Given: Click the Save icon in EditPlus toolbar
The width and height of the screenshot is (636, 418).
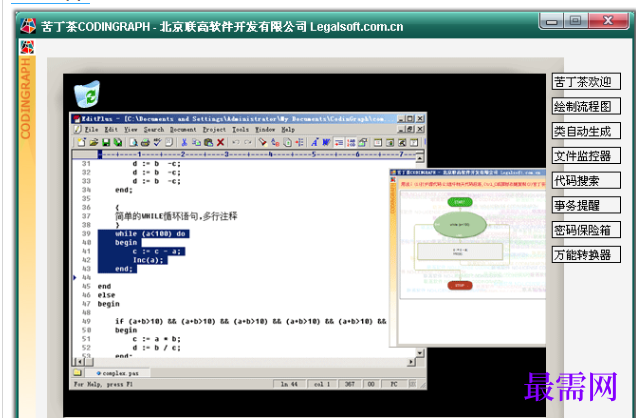Looking at the screenshot, I should (x=106, y=142).
